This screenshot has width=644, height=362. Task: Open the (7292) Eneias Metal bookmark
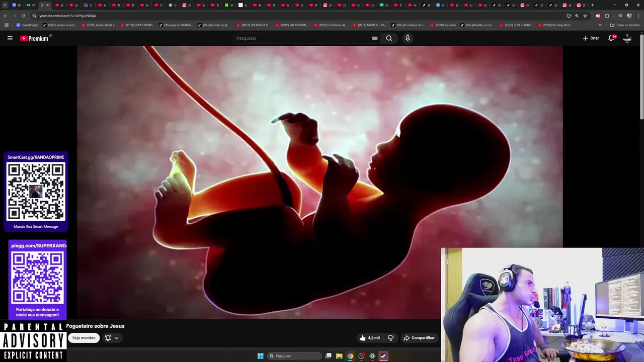point(98,25)
